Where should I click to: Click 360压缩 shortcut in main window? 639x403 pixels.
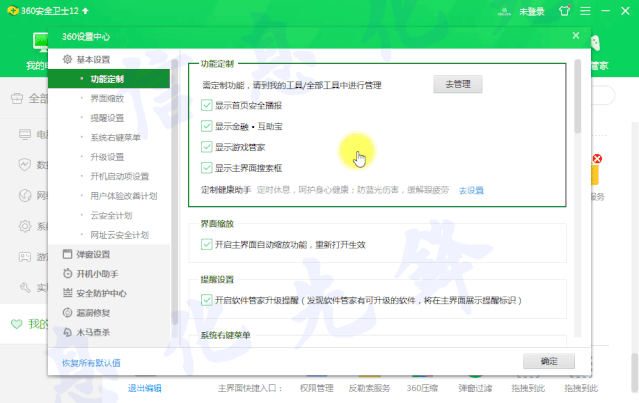click(422, 388)
